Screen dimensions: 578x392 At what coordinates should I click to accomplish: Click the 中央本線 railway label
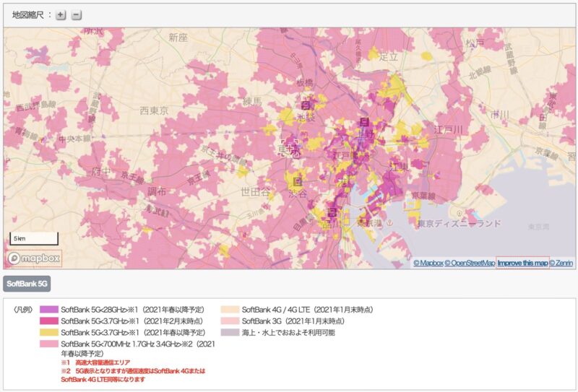pos(75,139)
